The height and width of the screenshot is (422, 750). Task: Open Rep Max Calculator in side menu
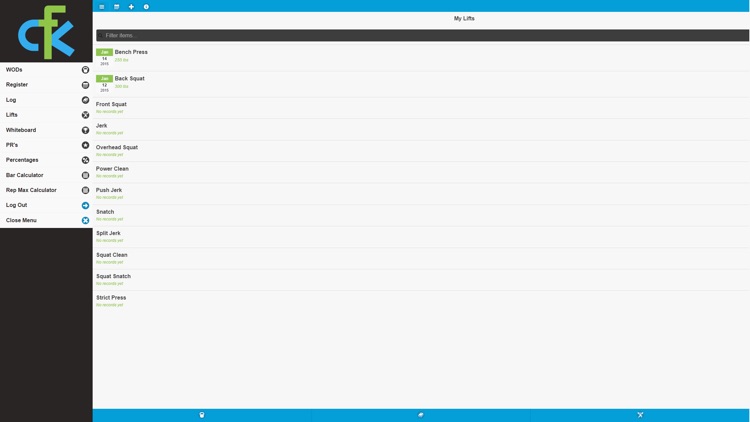click(x=46, y=190)
